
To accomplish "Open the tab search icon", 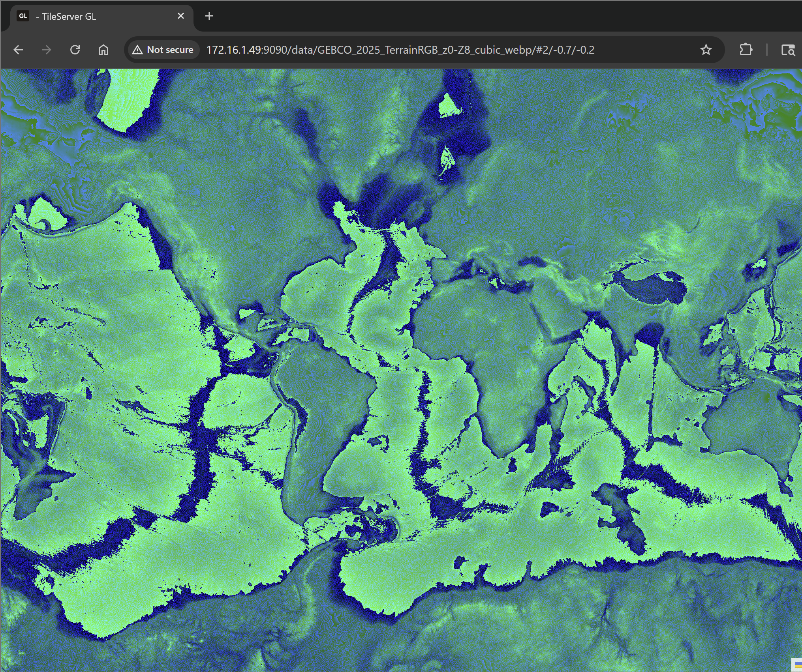I will [x=788, y=50].
